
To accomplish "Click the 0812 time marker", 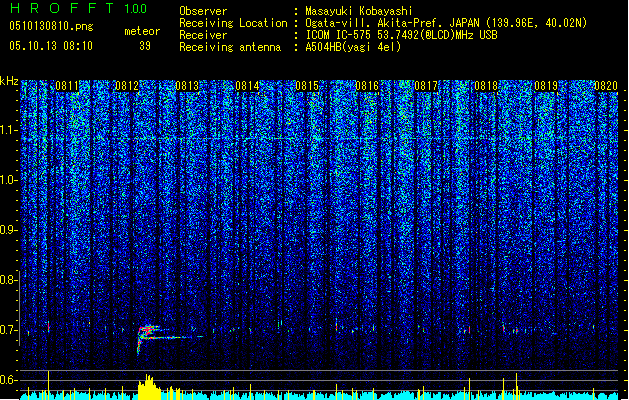I will pos(127,86).
